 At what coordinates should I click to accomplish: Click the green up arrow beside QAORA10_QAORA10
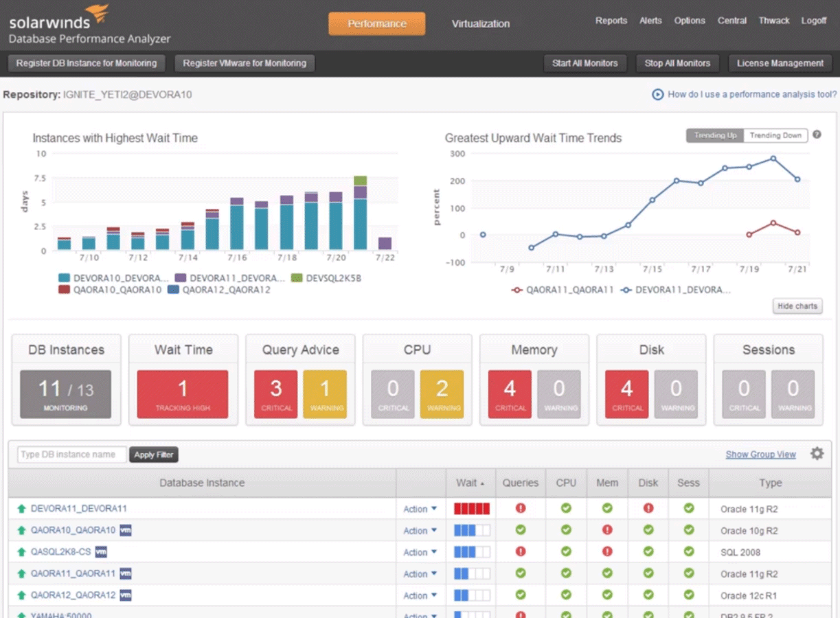[x=21, y=530]
